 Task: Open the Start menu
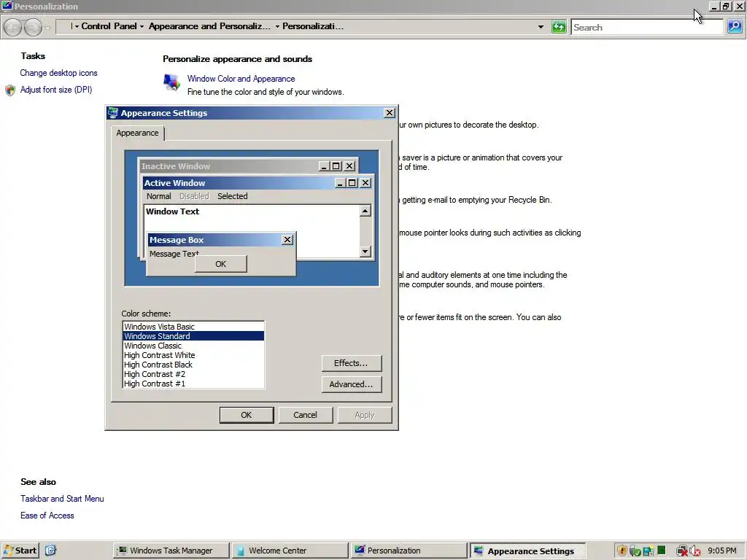coord(20,551)
